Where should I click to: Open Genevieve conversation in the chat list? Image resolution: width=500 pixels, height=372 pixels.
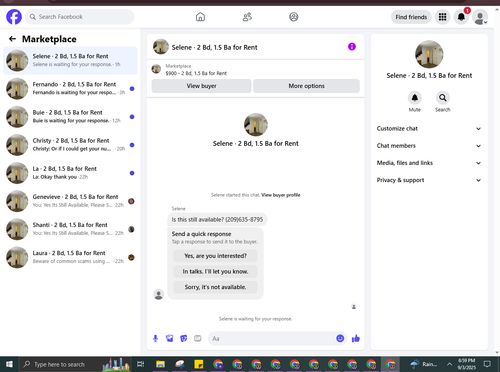click(70, 201)
